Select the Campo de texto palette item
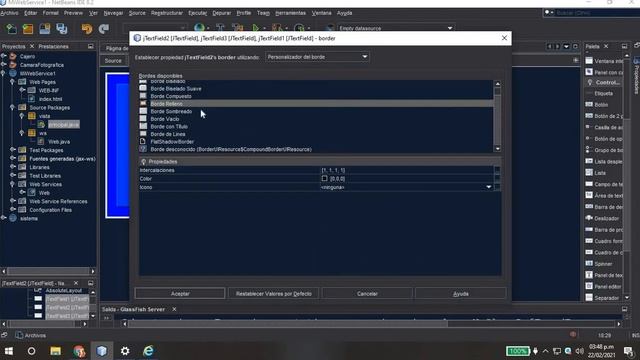Screen dimensions: 640x360 pyautogui.click(x=604, y=184)
